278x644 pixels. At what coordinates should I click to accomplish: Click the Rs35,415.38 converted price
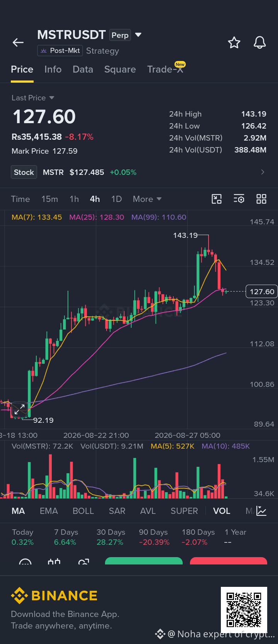pyautogui.click(x=37, y=137)
